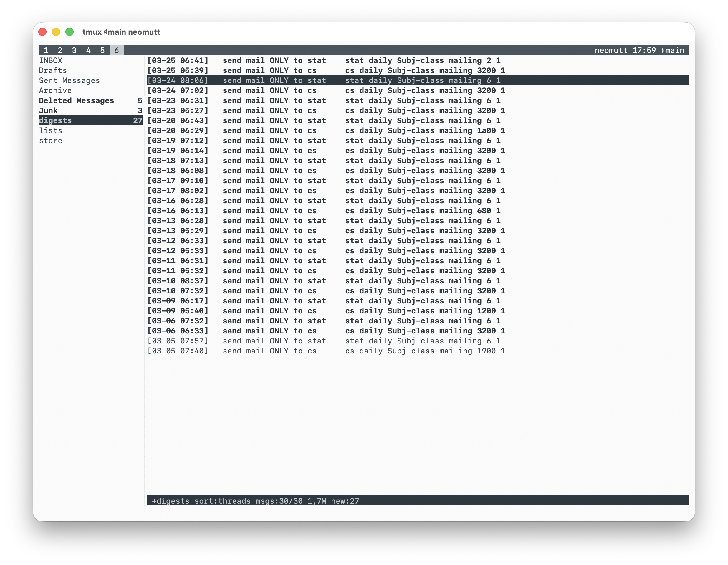Open the store mailbox
The height and width of the screenshot is (565, 728).
pos(51,140)
